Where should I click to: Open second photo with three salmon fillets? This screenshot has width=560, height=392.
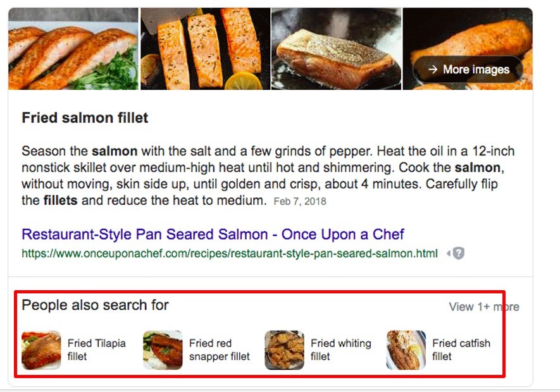[x=204, y=49]
